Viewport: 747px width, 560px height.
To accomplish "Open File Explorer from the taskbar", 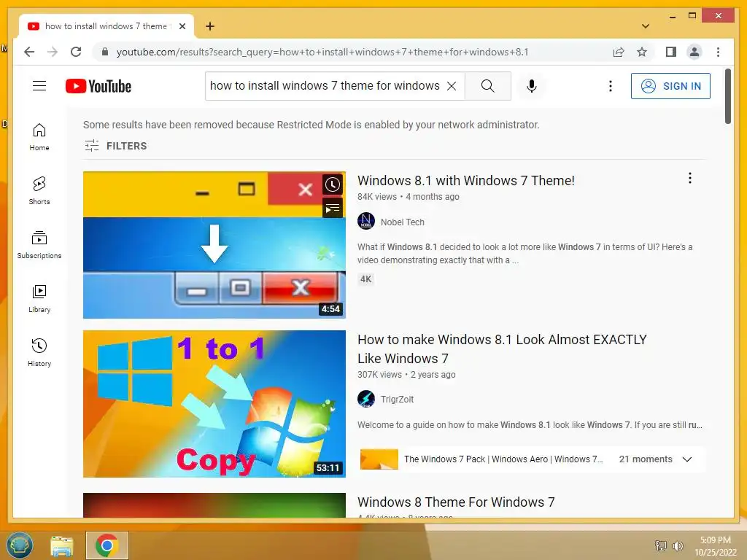I will [62, 545].
